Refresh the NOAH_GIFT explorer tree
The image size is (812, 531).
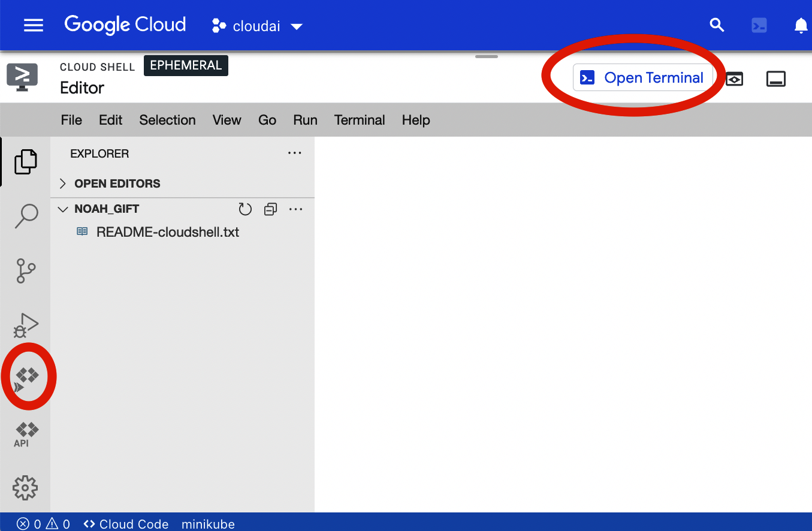(x=245, y=209)
